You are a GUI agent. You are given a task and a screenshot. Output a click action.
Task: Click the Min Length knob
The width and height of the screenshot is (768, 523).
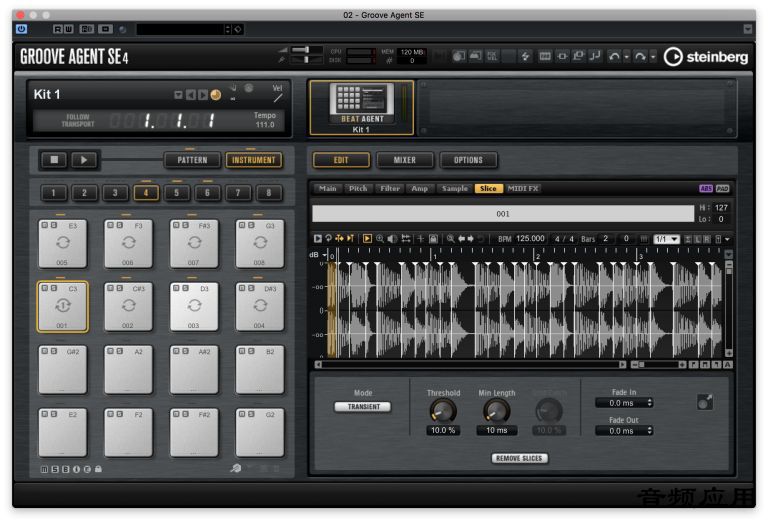pos(497,411)
